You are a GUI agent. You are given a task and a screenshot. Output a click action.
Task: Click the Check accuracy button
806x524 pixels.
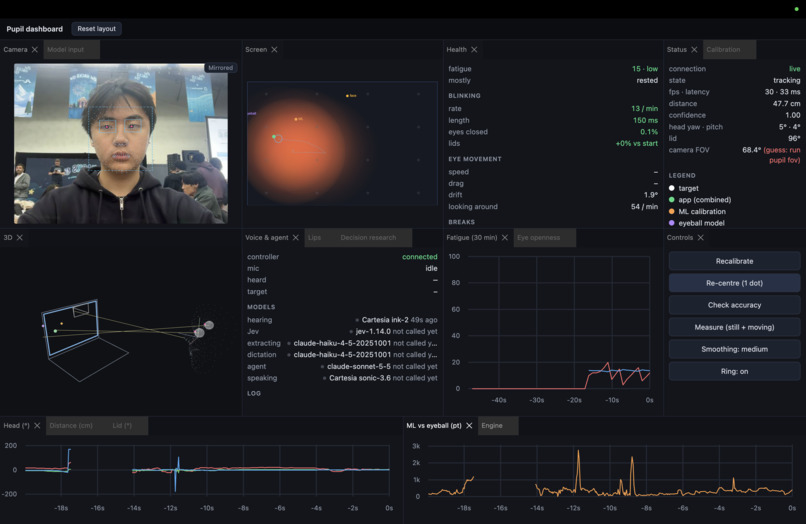pos(734,305)
